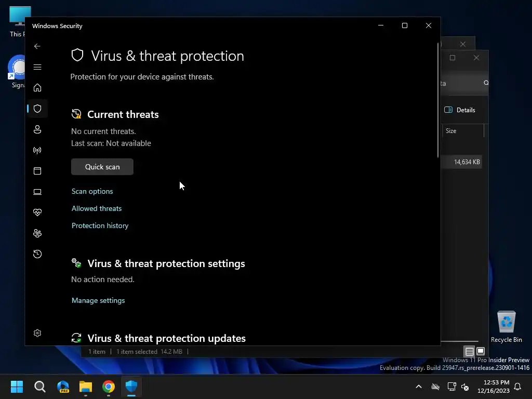532x399 pixels.
Task: Click the muted volume tray icon
Action: (465, 387)
